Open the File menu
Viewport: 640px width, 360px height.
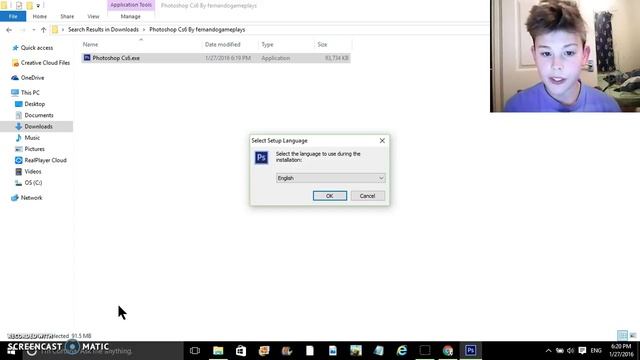click(x=13, y=16)
